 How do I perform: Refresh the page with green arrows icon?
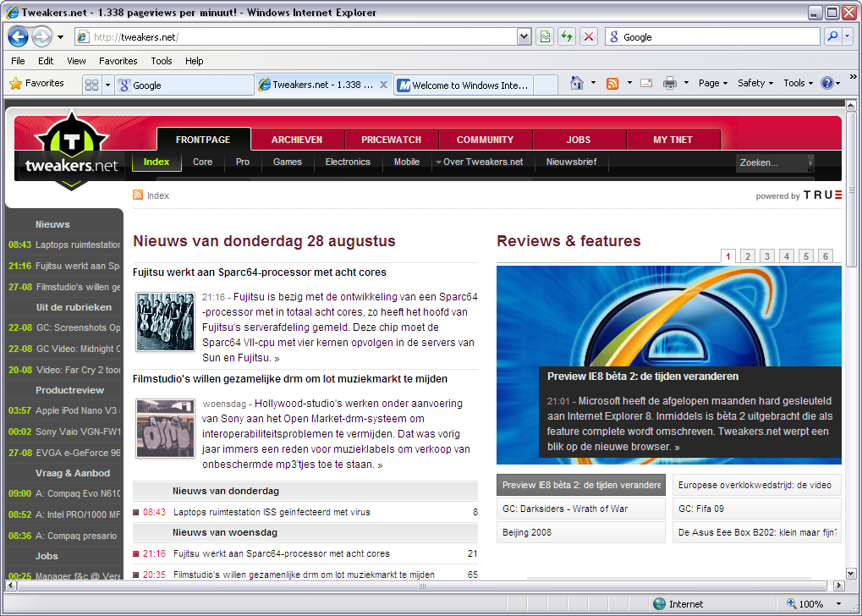(x=567, y=37)
